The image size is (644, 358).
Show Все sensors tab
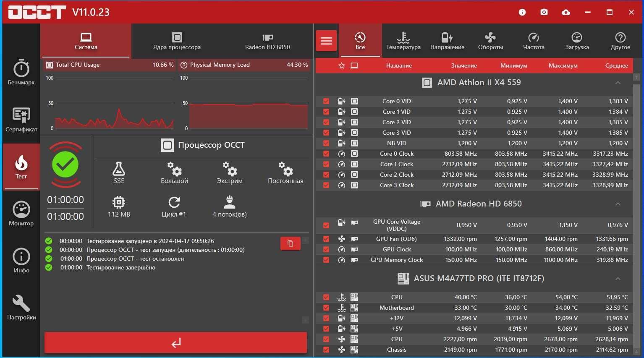[x=360, y=41]
